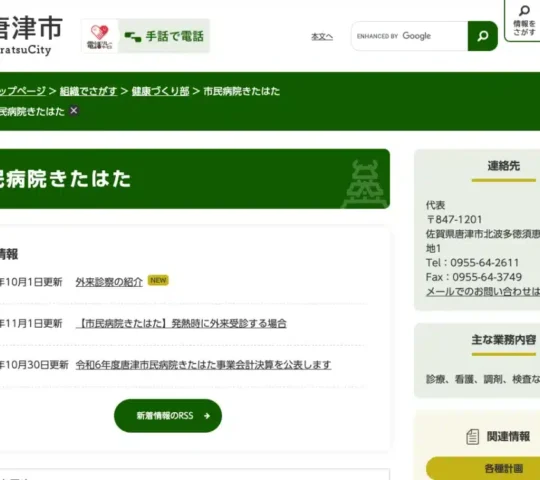Select the Fax: 0955-64-3749 text
Viewport: 540px width, 480px height.
coord(474,277)
